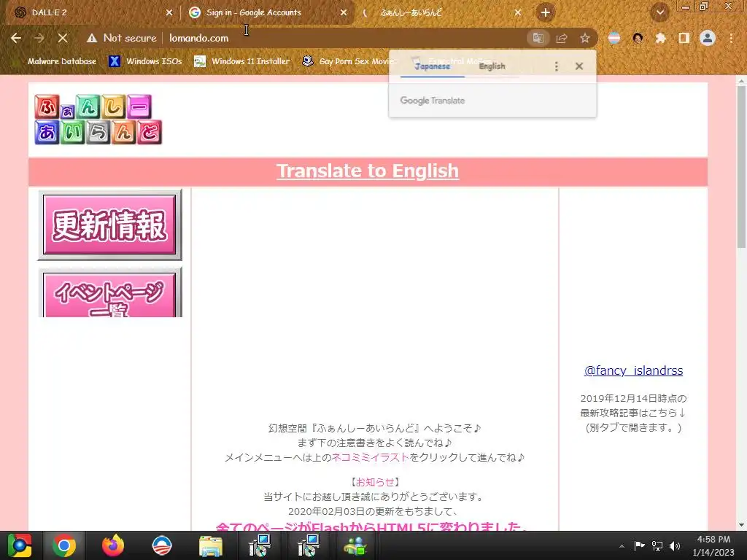Open the Windows ISOs bookmark

pyautogui.click(x=145, y=61)
